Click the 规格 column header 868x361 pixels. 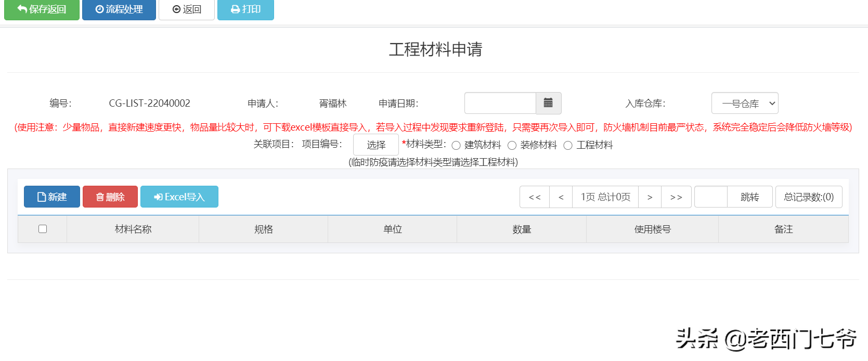(264, 229)
